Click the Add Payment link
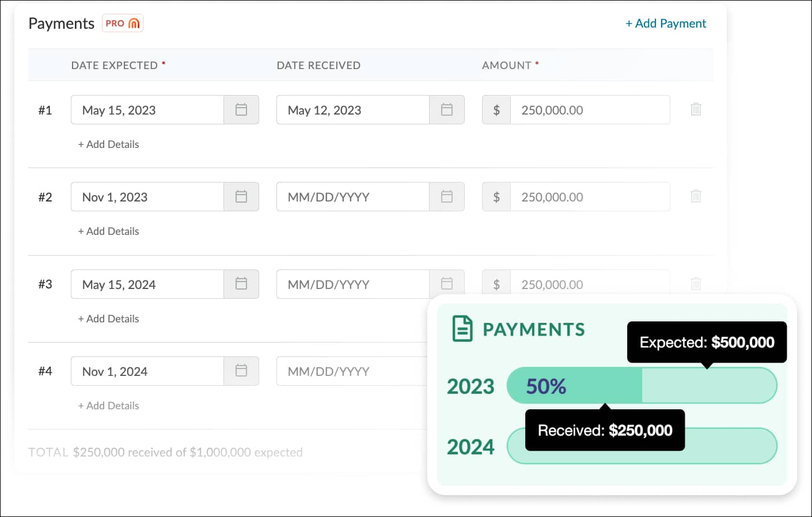812x517 pixels. click(x=666, y=24)
